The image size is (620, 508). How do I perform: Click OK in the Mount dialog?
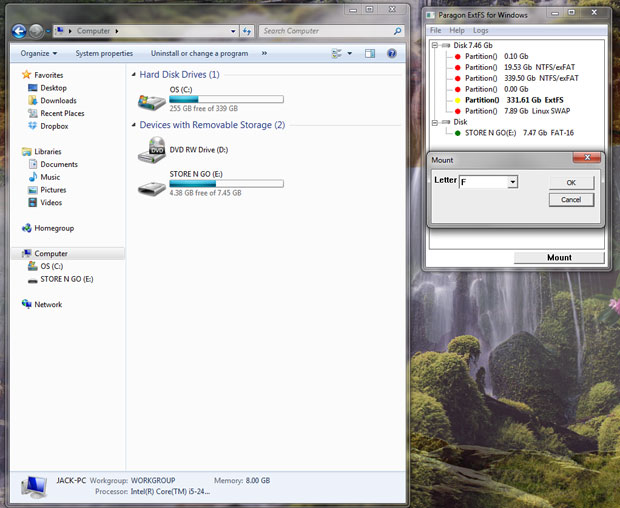click(x=571, y=183)
